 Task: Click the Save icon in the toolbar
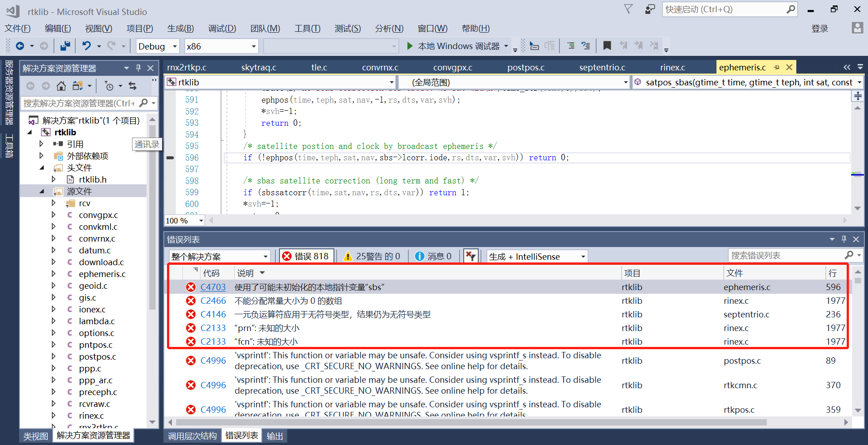[65, 45]
